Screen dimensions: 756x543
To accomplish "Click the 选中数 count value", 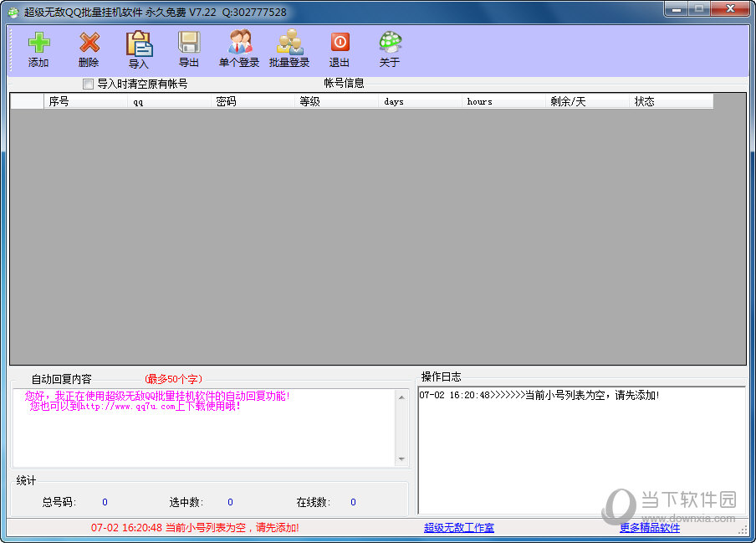I will [x=230, y=502].
